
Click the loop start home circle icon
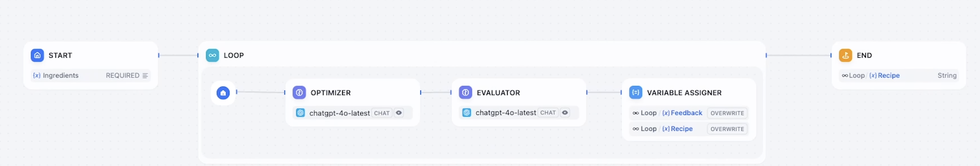click(223, 93)
